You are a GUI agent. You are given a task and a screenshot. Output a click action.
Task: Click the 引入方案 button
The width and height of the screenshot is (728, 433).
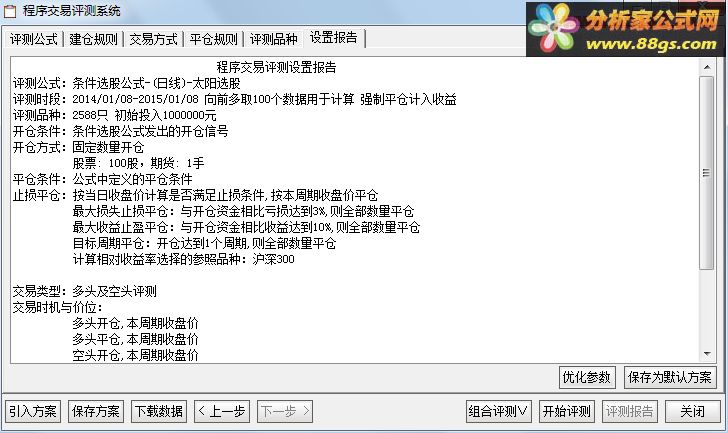pyautogui.click(x=32, y=411)
